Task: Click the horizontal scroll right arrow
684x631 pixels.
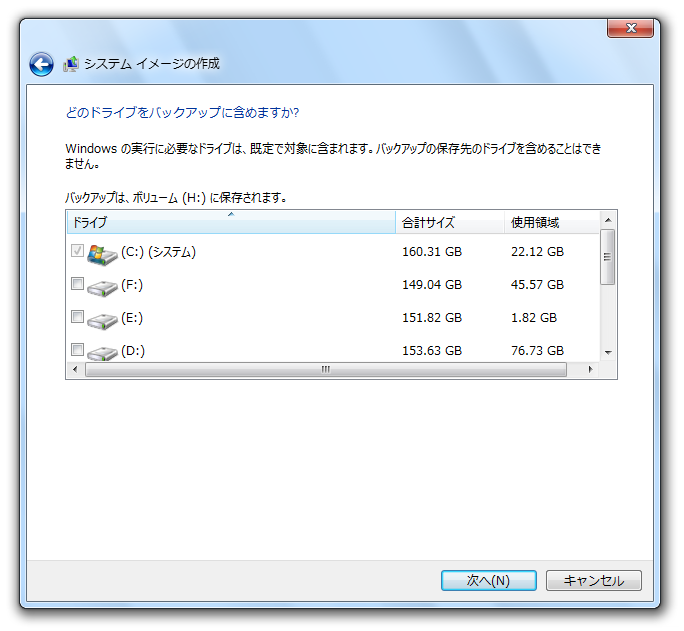Action: pos(590,369)
